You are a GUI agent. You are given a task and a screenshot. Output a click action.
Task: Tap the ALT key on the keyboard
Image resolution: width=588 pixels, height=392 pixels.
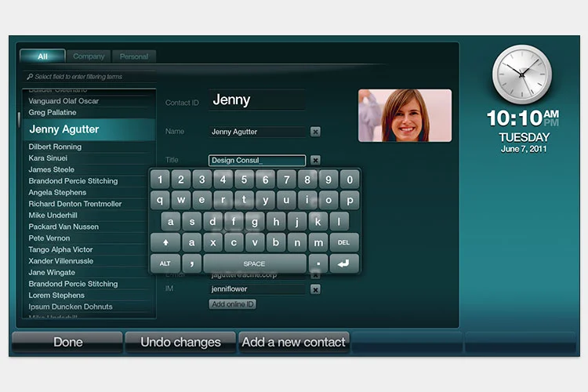pyautogui.click(x=165, y=263)
